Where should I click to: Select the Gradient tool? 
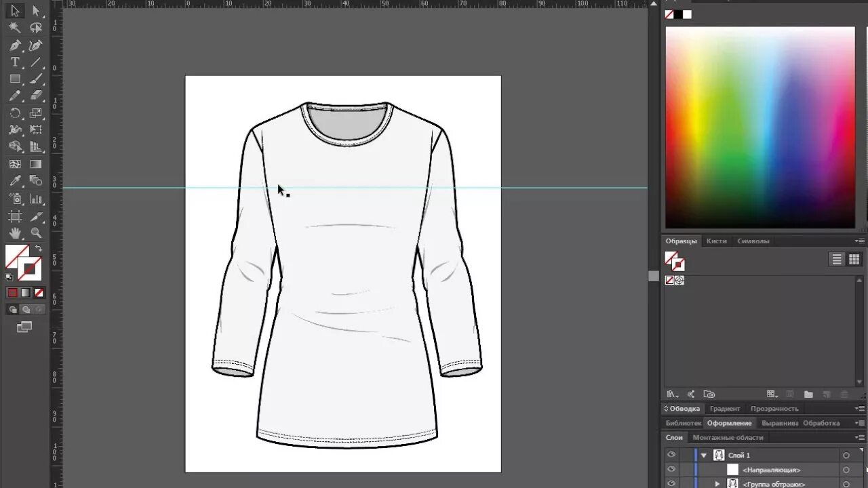coord(36,164)
